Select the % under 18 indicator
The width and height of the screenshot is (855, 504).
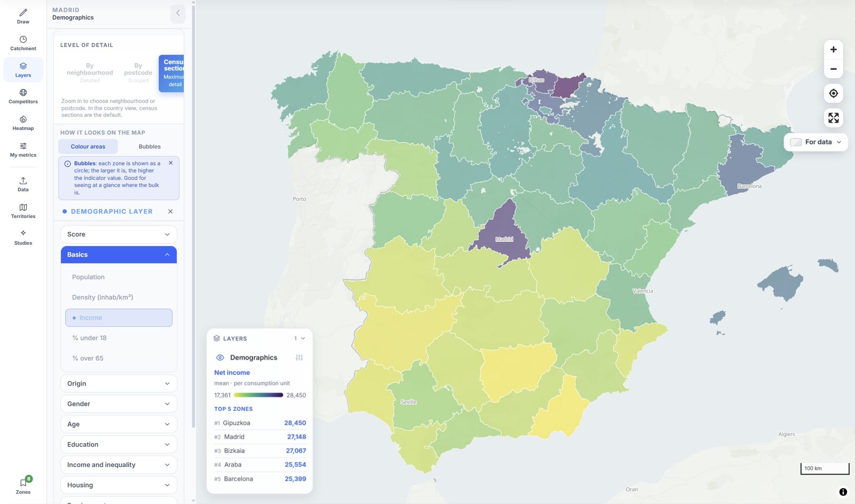pyautogui.click(x=119, y=338)
